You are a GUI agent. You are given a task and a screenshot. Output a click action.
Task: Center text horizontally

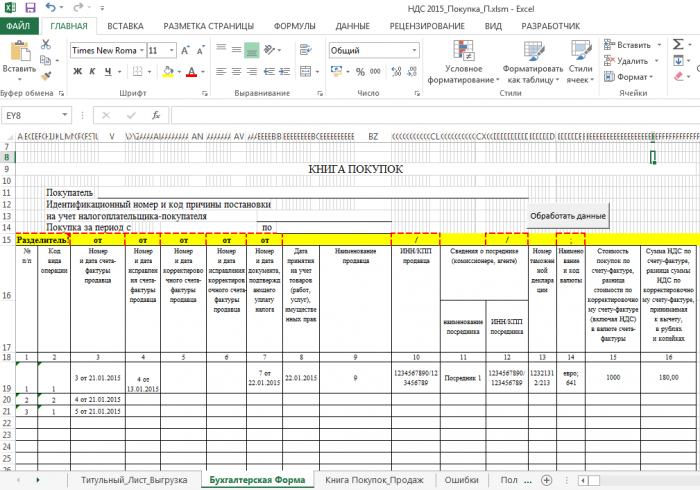point(236,71)
